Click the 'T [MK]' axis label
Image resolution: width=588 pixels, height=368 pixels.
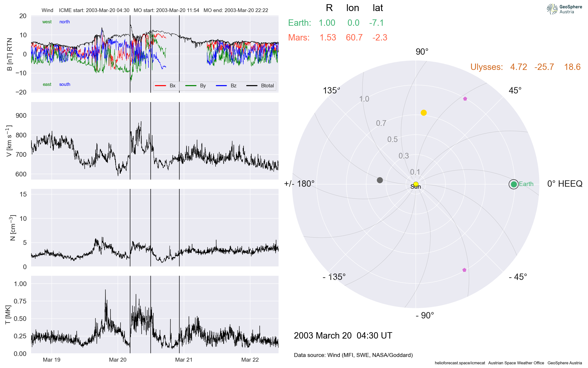[8, 315]
